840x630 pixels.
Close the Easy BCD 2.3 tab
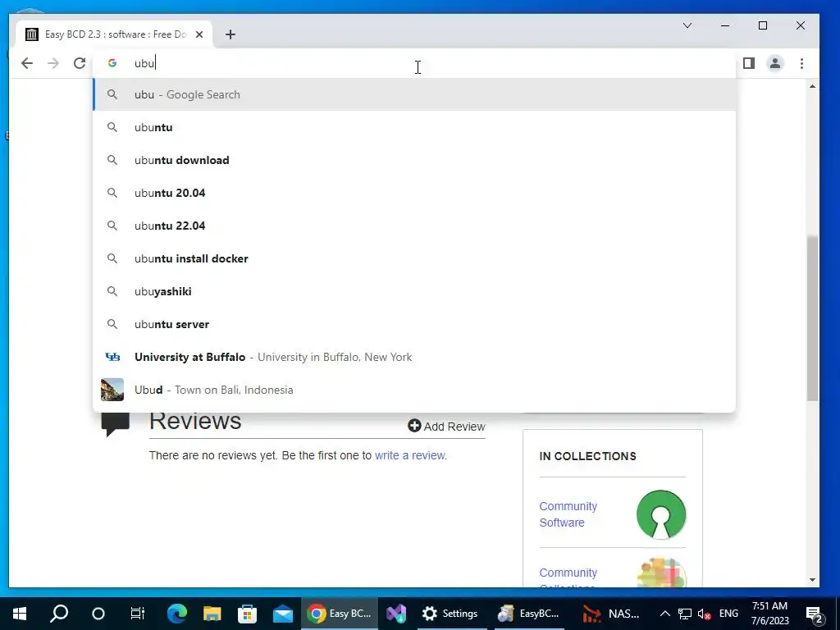coord(199,34)
